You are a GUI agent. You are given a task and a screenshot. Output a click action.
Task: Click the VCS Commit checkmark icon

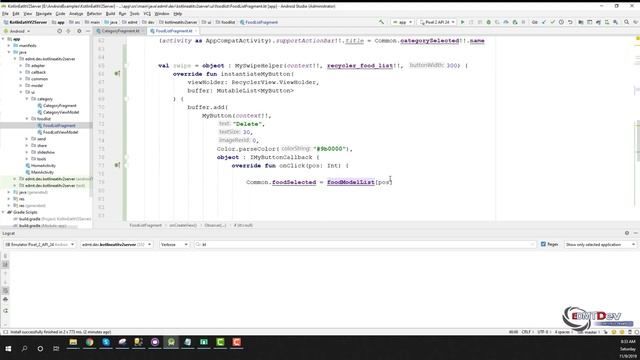tap(553, 22)
